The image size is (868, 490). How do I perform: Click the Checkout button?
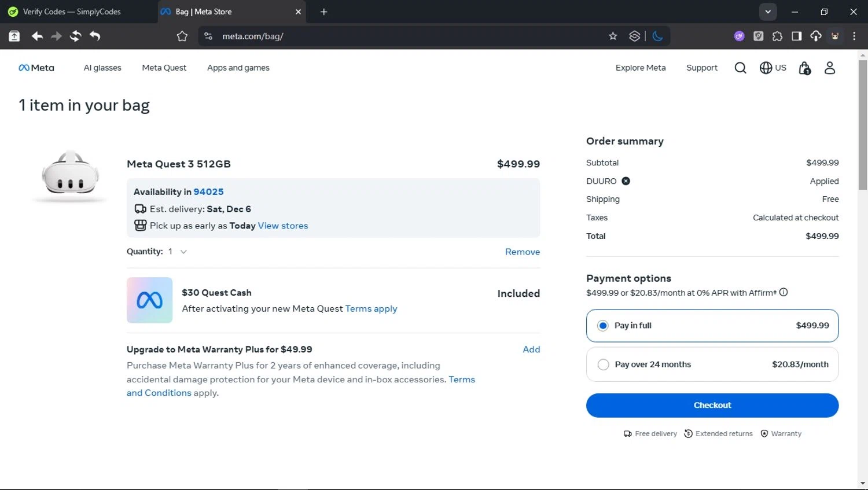coord(712,406)
